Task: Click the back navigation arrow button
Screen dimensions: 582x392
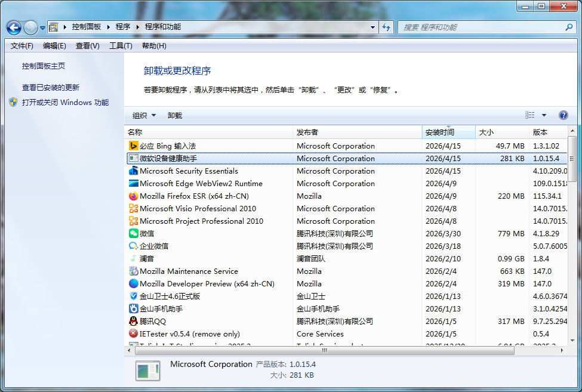Action: click(x=14, y=27)
